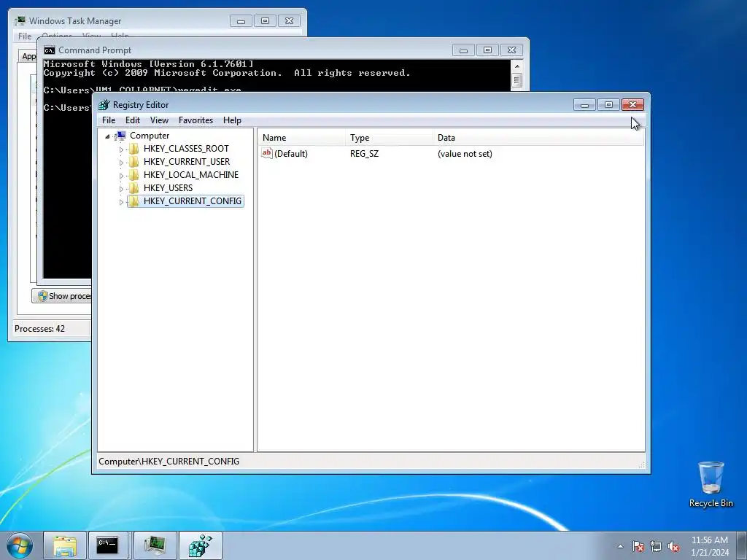This screenshot has width=747, height=560.
Task: Select HKEY_USERS in the tree
Action: 168,188
